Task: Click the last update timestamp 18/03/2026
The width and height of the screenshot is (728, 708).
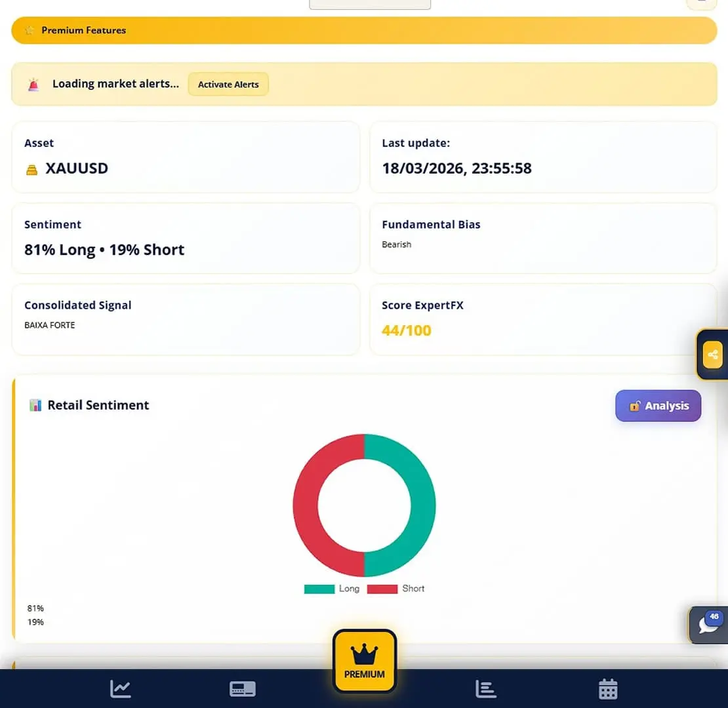Action: (x=457, y=168)
